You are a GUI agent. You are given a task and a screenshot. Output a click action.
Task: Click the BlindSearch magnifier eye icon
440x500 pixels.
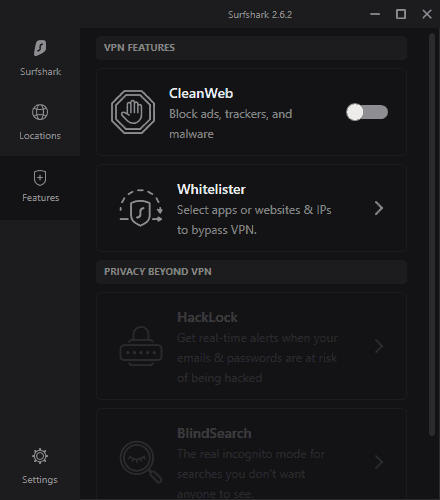(x=141, y=462)
